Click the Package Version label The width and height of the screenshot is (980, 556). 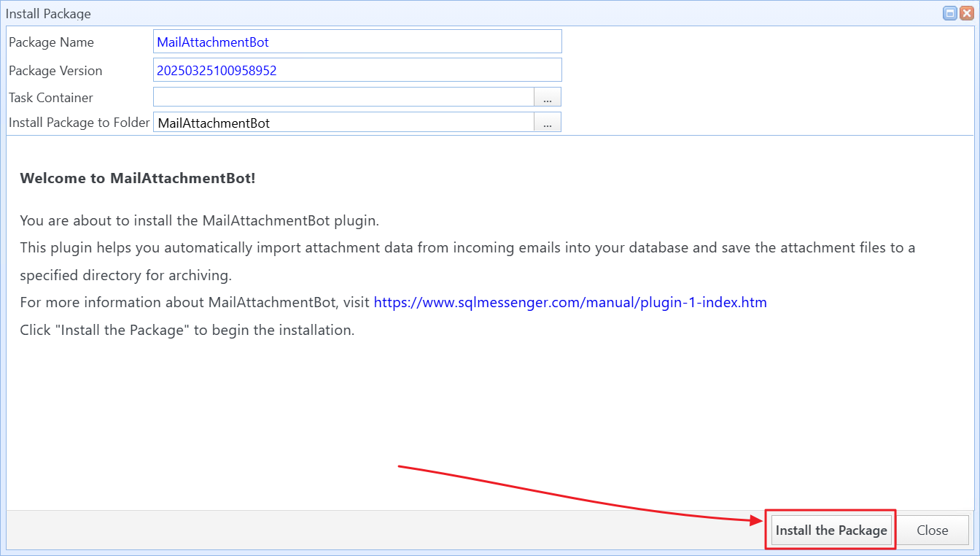(x=55, y=71)
